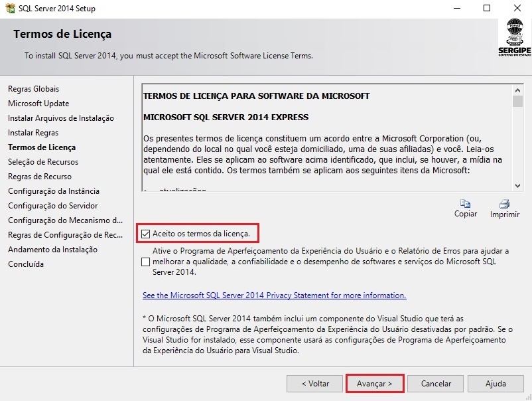Click the Sergipe government logo
This screenshot has width=532, height=401.
(x=514, y=37)
